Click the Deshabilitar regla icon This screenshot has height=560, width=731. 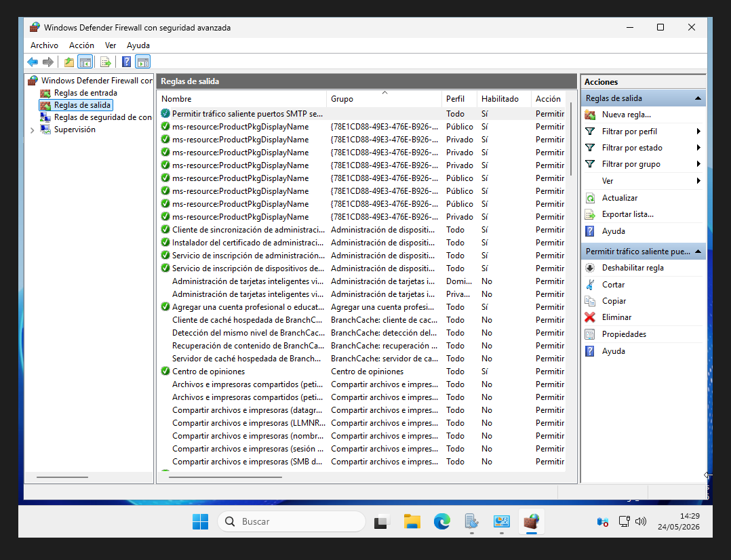pos(590,268)
